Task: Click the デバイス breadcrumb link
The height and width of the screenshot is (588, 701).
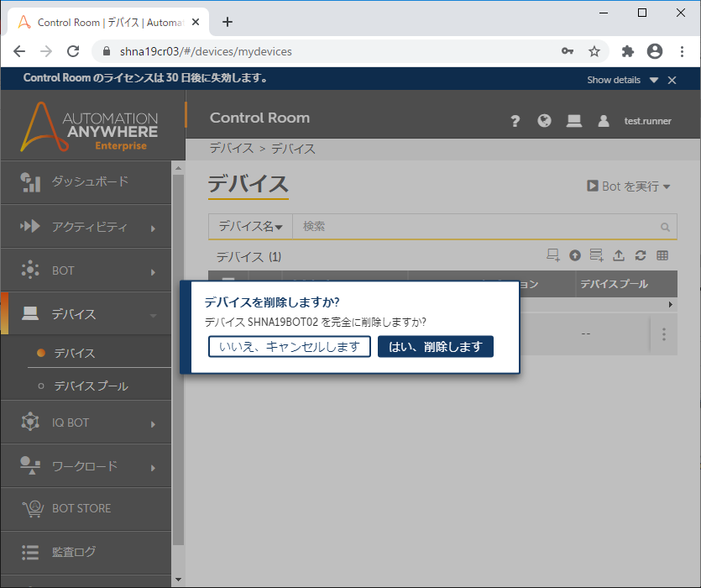Action: click(232, 148)
